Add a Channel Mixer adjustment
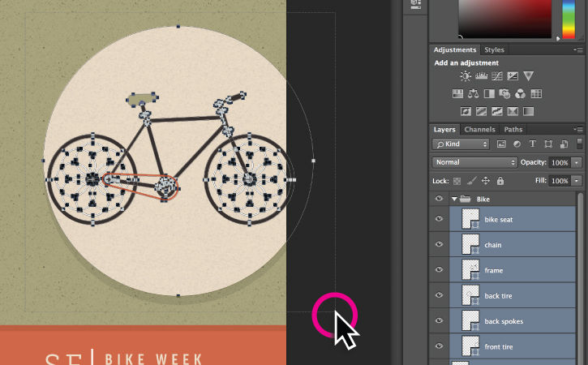588x365 pixels. pyautogui.click(x=520, y=94)
